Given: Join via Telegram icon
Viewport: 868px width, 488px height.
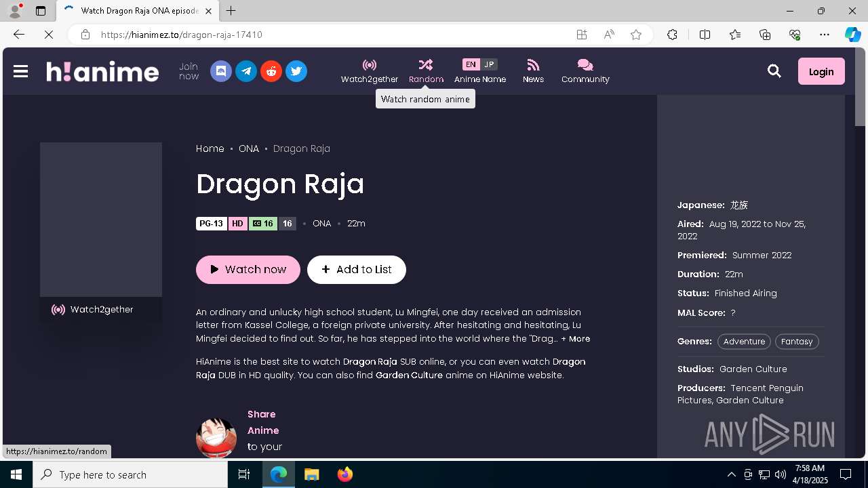Looking at the screenshot, I should pyautogui.click(x=246, y=71).
